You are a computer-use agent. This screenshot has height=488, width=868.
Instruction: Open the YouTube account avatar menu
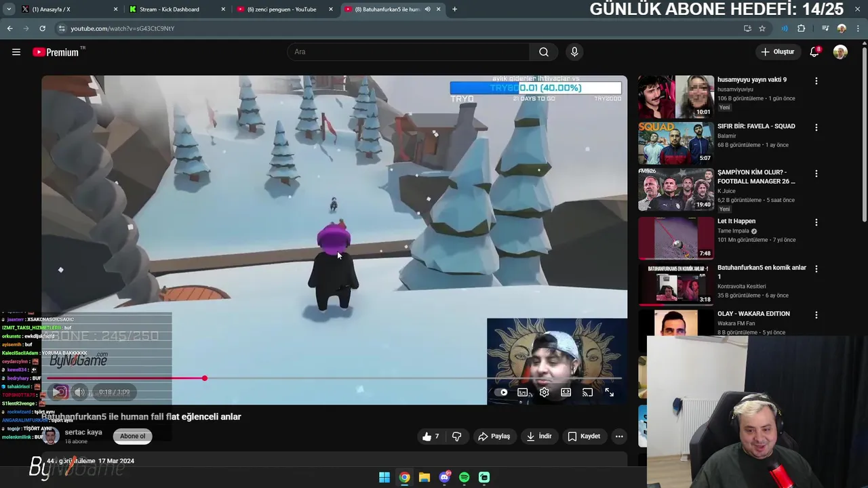(x=840, y=52)
